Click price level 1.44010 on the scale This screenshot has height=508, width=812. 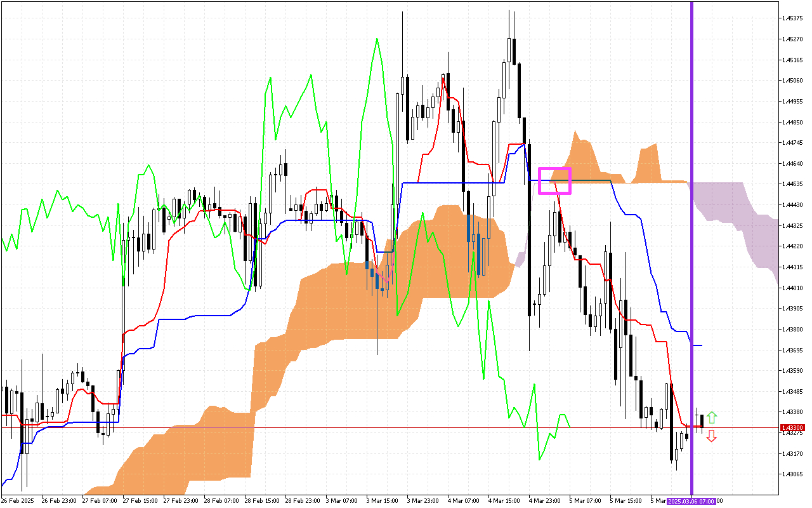point(792,288)
